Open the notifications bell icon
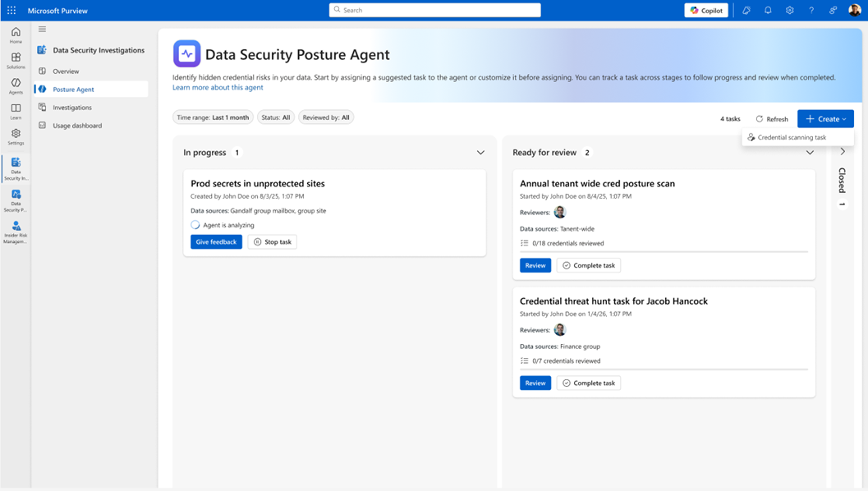 coord(768,11)
